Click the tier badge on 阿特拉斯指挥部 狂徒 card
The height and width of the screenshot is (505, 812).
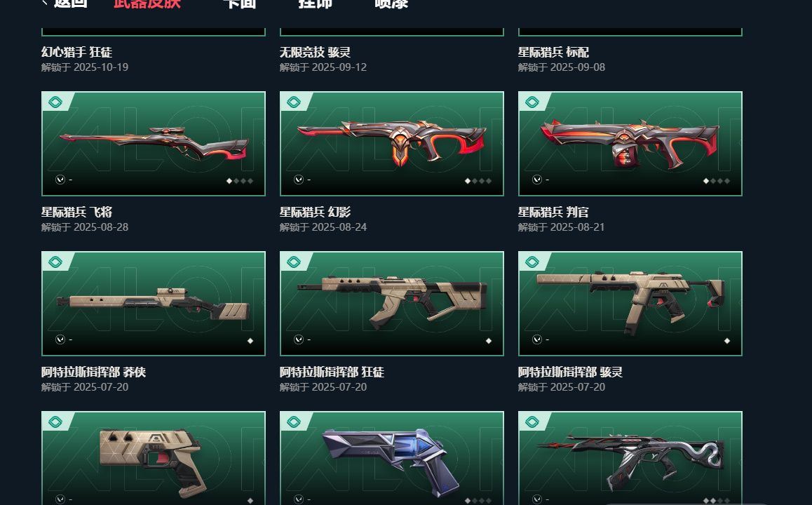tap(294, 262)
